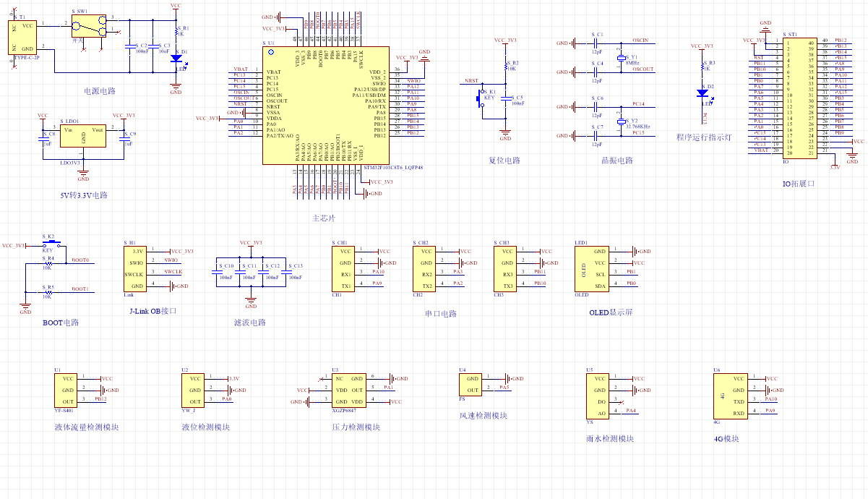868x499 pixels.
Task: Click the run-indicator LED S_D2
Action: (x=702, y=93)
